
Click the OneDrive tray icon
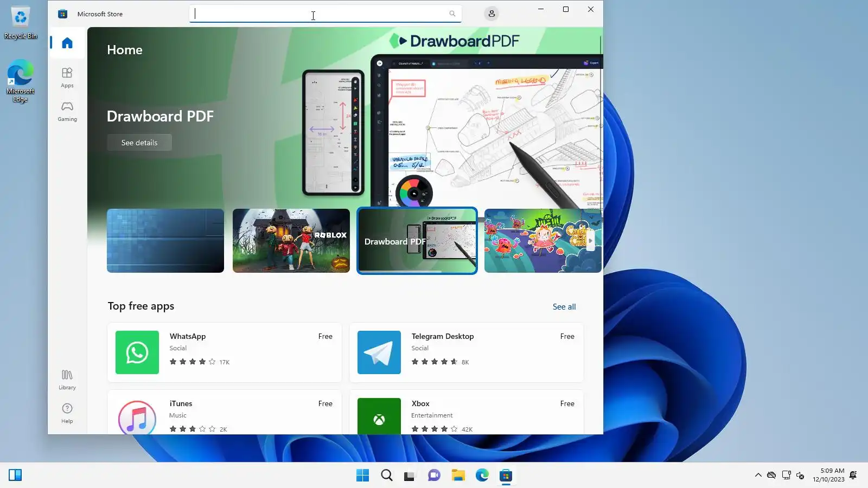(x=771, y=476)
